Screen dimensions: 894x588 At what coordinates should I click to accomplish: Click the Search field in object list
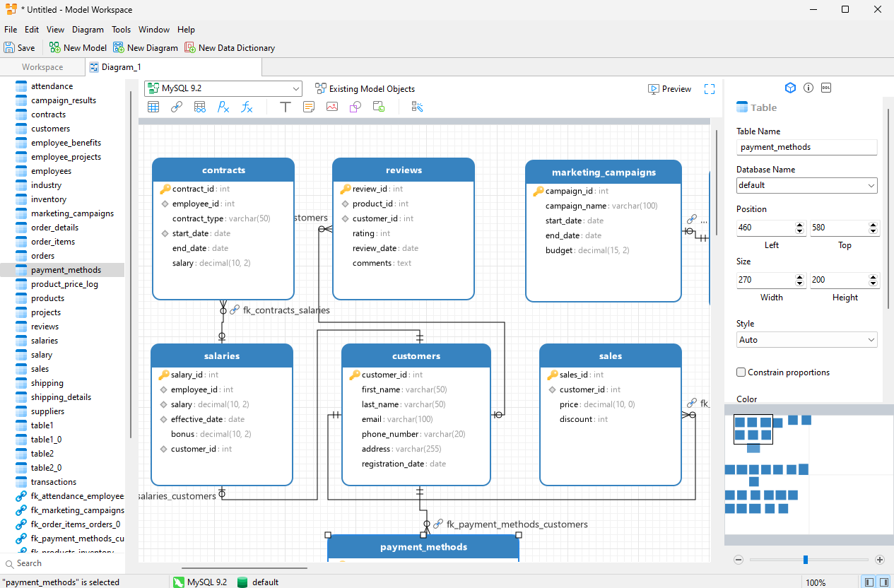[x=64, y=563]
